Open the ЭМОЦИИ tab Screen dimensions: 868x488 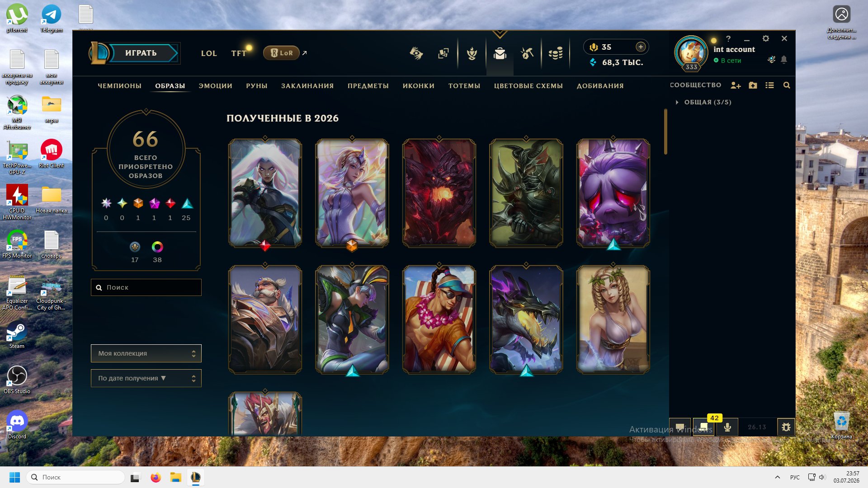pyautogui.click(x=215, y=86)
